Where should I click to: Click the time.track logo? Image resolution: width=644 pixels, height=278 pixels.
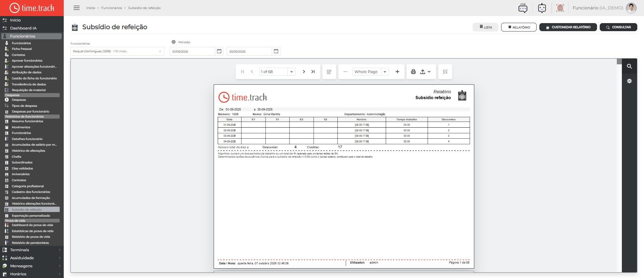32,8
